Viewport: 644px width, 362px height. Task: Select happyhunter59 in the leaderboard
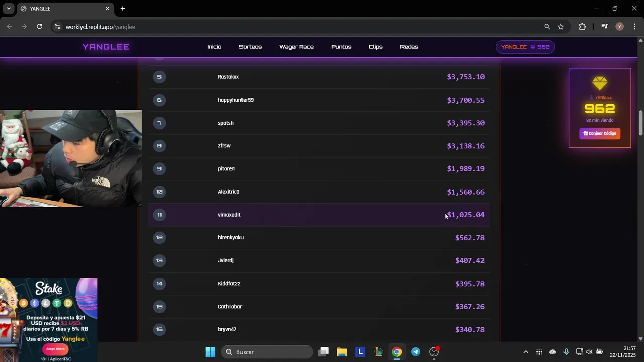coord(235,100)
